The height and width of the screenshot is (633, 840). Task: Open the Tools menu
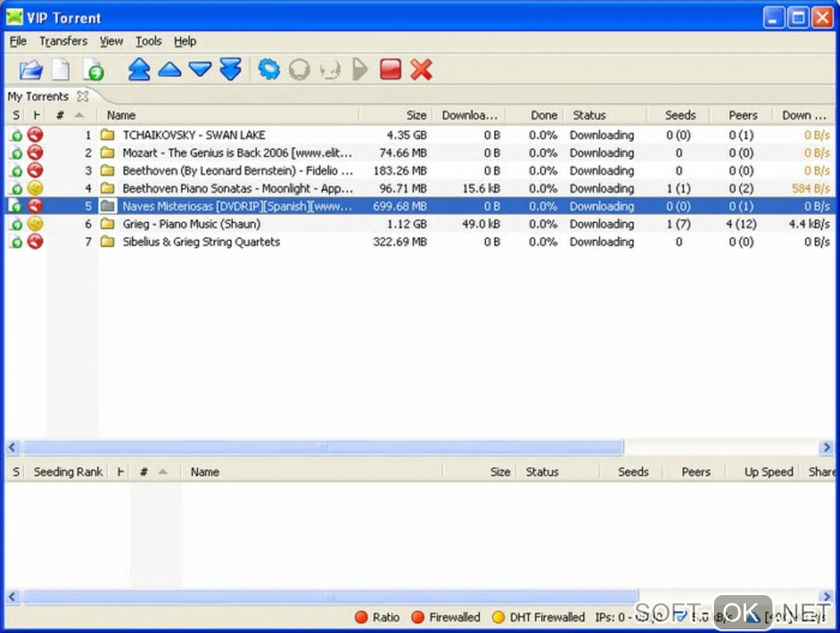pyautogui.click(x=148, y=41)
